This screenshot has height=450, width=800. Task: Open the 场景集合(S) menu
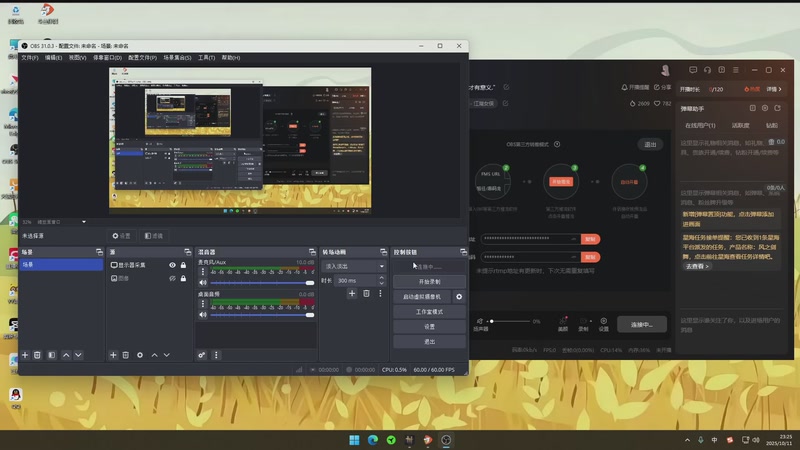[x=177, y=58]
